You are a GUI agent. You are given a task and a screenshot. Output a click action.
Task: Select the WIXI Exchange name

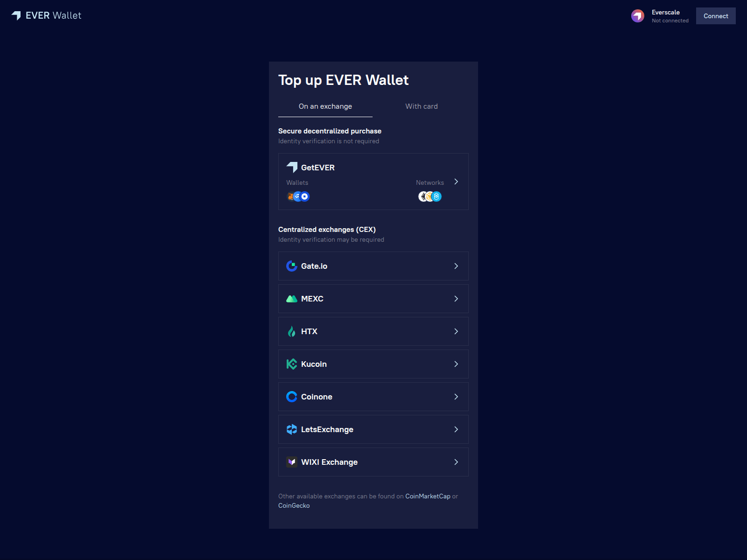(x=329, y=462)
